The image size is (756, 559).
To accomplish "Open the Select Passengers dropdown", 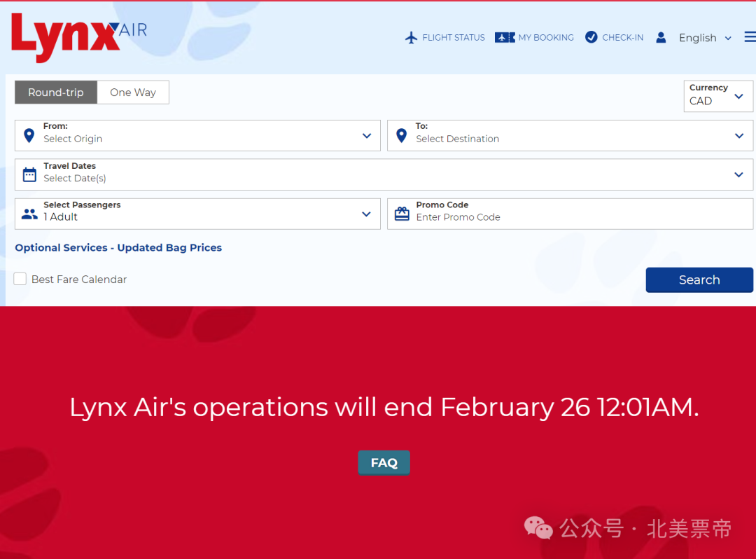I will (197, 214).
